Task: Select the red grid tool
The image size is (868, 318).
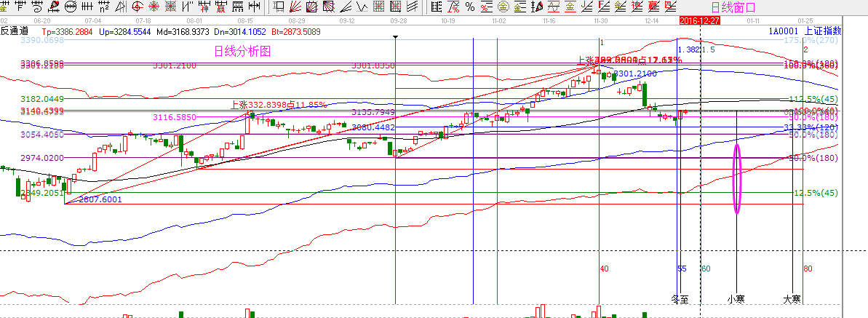Action: tap(378, 7)
